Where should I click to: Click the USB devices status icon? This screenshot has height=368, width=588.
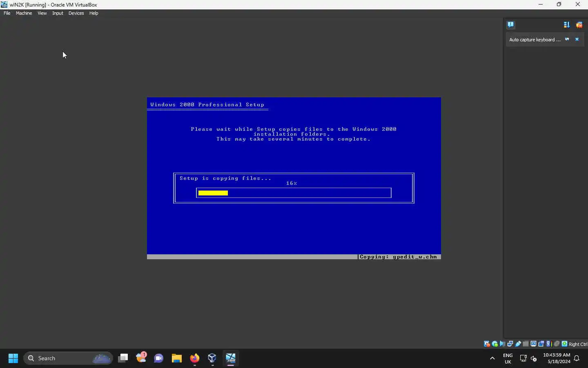pyautogui.click(x=518, y=344)
